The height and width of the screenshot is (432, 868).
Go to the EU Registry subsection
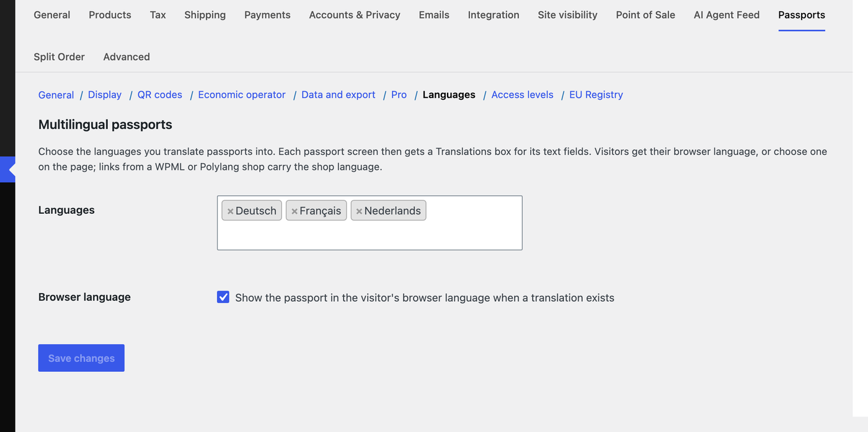596,95
